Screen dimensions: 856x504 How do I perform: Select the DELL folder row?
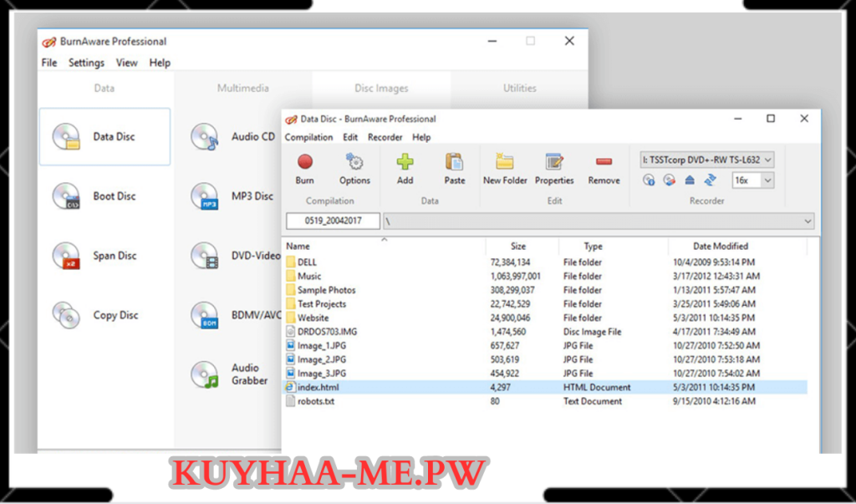pyautogui.click(x=545, y=262)
